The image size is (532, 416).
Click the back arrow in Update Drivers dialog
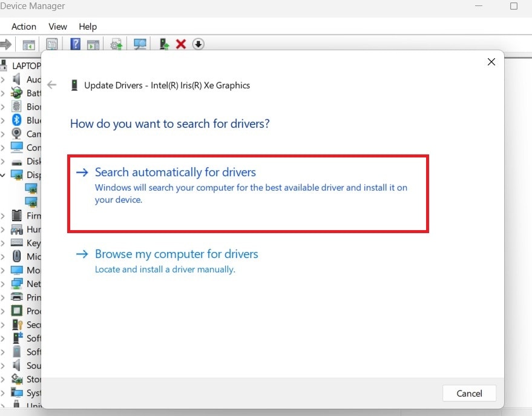tap(52, 85)
